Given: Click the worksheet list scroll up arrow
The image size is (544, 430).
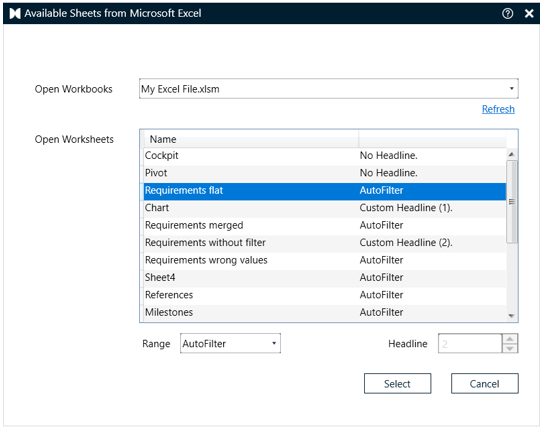Looking at the screenshot, I should point(511,154).
